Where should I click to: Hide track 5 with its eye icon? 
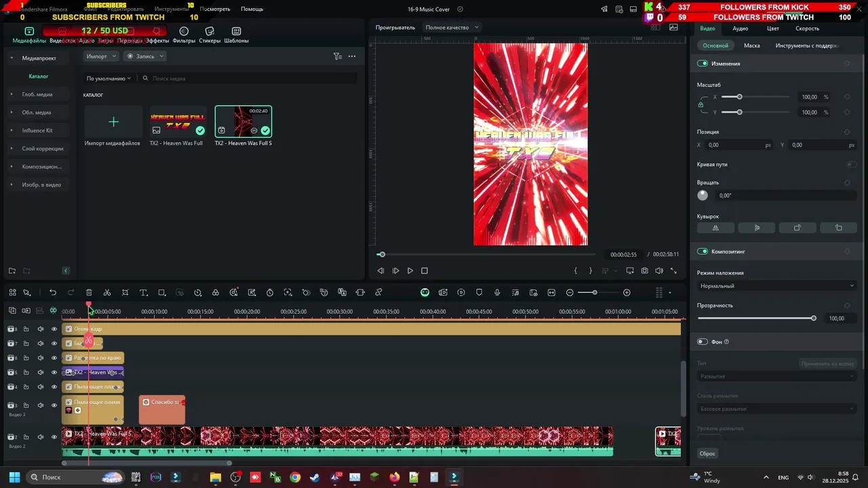click(54, 372)
